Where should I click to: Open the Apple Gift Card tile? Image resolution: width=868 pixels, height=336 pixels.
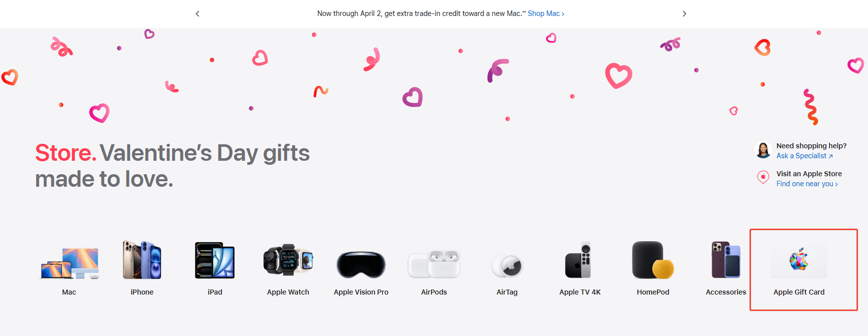pos(803,270)
